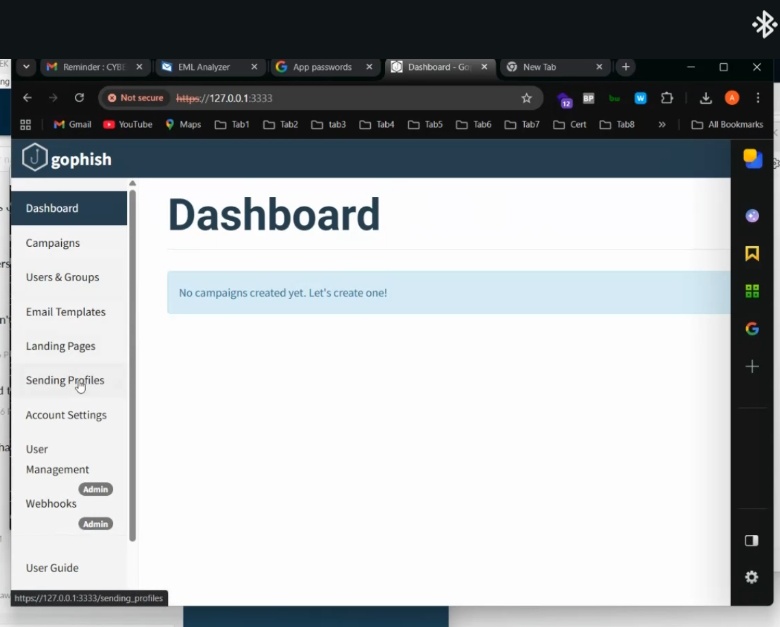Toggle the side panel layout icon
The image size is (780, 627).
(x=752, y=541)
